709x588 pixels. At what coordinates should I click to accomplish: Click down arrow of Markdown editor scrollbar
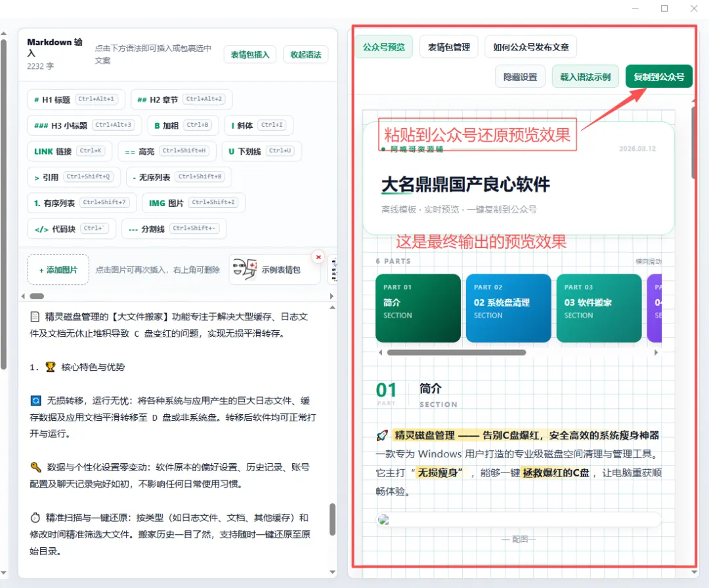(x=332, y=572)
